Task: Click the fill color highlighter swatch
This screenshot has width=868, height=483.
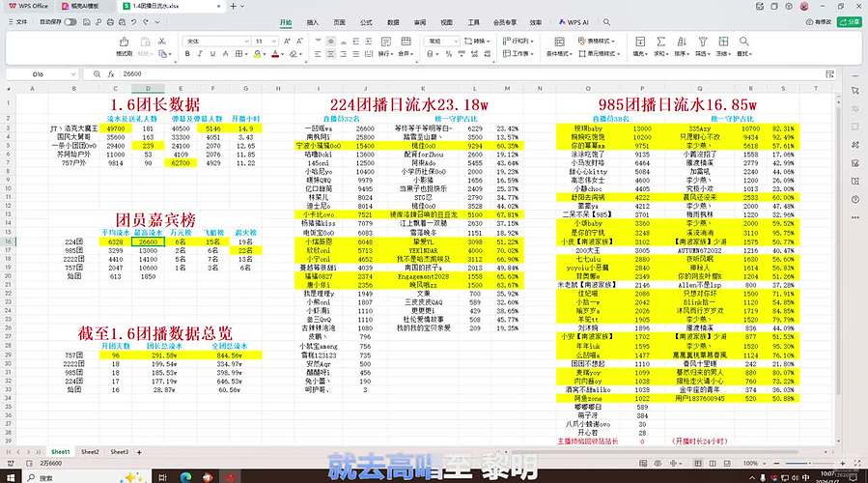Action: click(x=257, y=54)
